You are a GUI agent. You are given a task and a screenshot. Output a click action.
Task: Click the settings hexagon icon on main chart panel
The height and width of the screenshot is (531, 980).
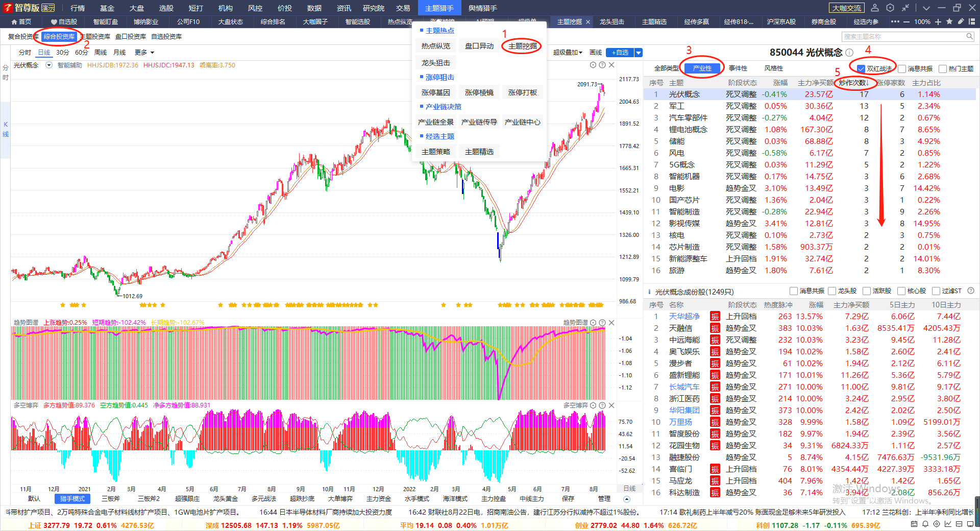[x=593, y=65]
